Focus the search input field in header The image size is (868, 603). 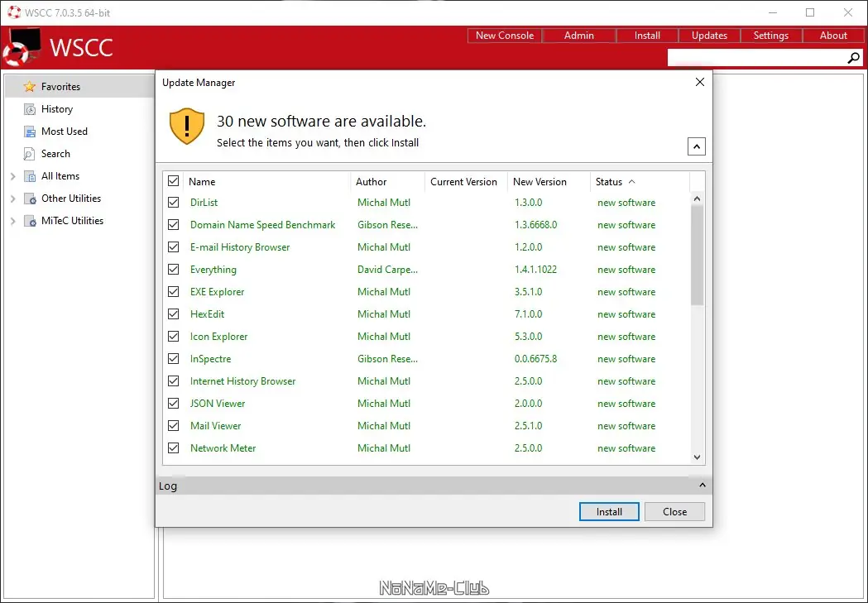pos(757,58)
